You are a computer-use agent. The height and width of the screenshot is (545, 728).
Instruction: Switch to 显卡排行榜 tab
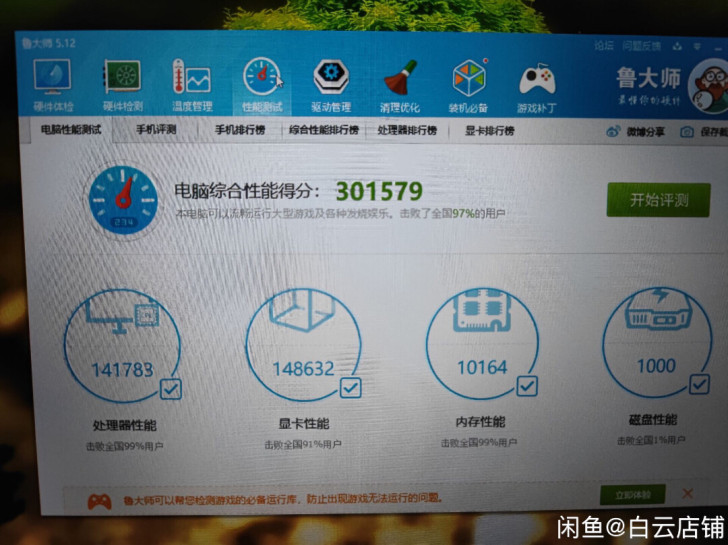click(x=489, y=131)
